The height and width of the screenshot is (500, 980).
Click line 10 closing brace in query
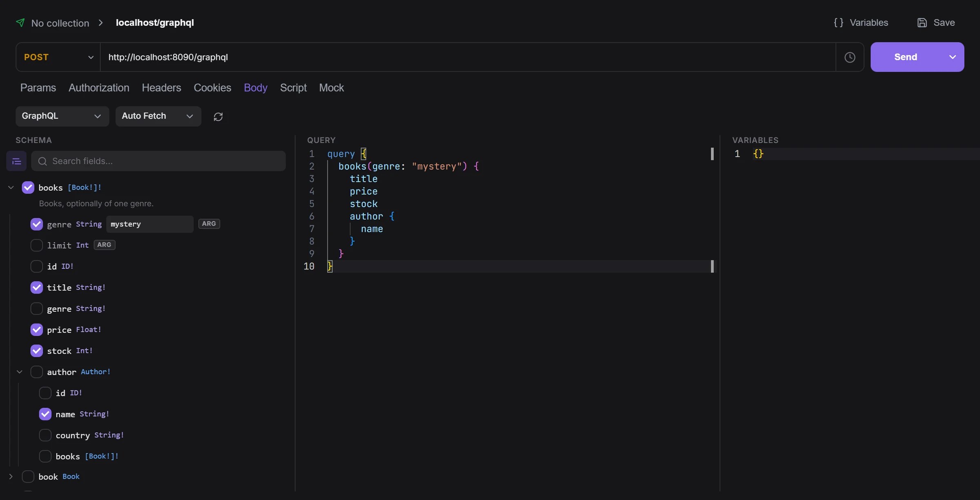[330, 266]
